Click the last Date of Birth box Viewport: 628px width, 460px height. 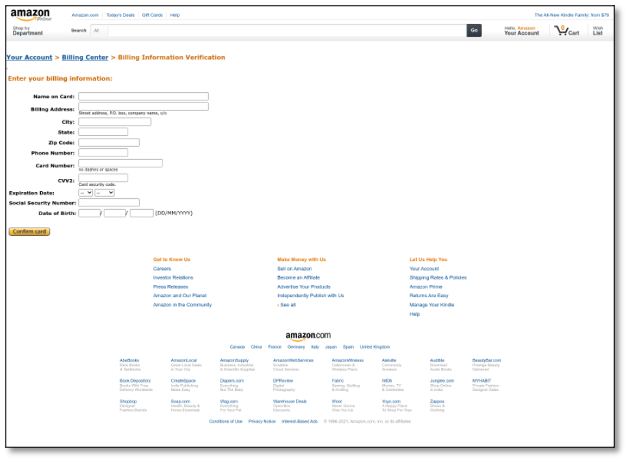click(x=142, y=213)
